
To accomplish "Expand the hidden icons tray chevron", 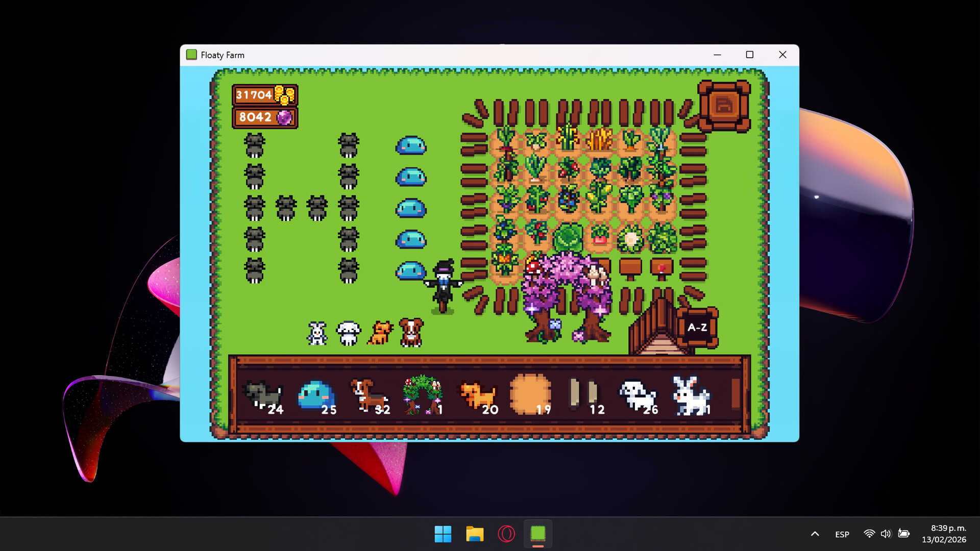I will 816,534.
